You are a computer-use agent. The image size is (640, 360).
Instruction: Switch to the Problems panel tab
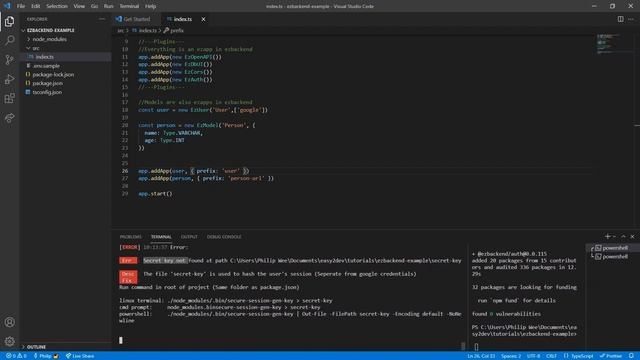pyautogui.click(x=131, y=237)
